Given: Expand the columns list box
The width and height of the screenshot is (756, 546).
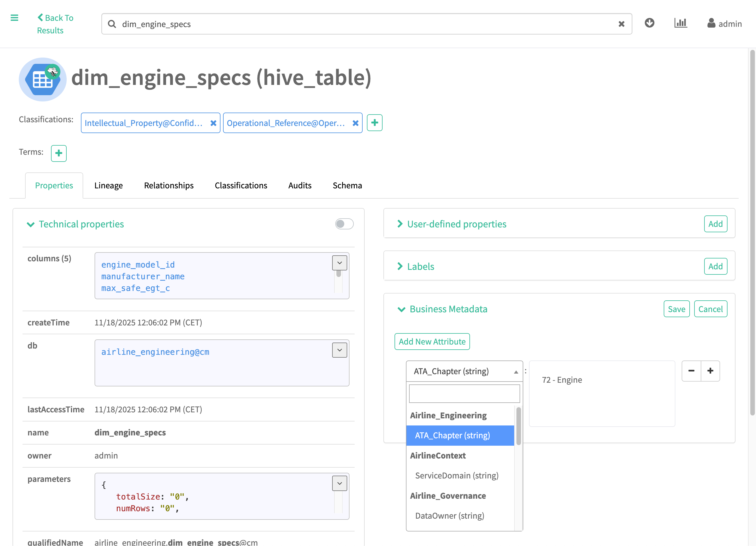Looking at the screenshot, I should tap(339, 263).
